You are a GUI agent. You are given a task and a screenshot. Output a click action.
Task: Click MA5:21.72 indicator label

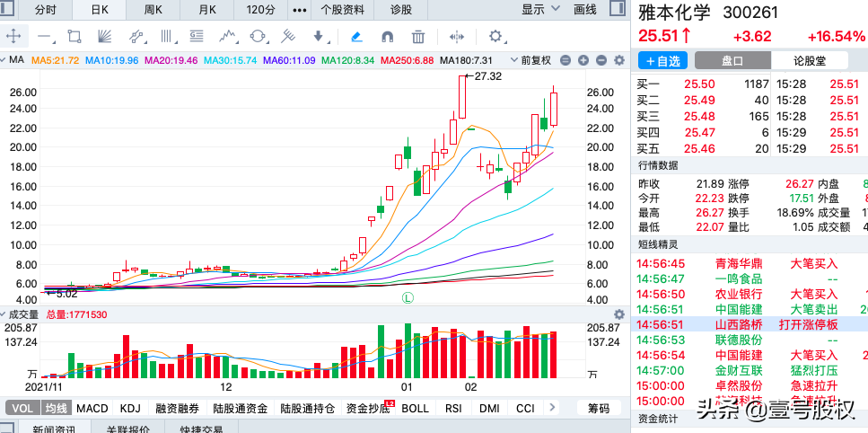(56, 60)
